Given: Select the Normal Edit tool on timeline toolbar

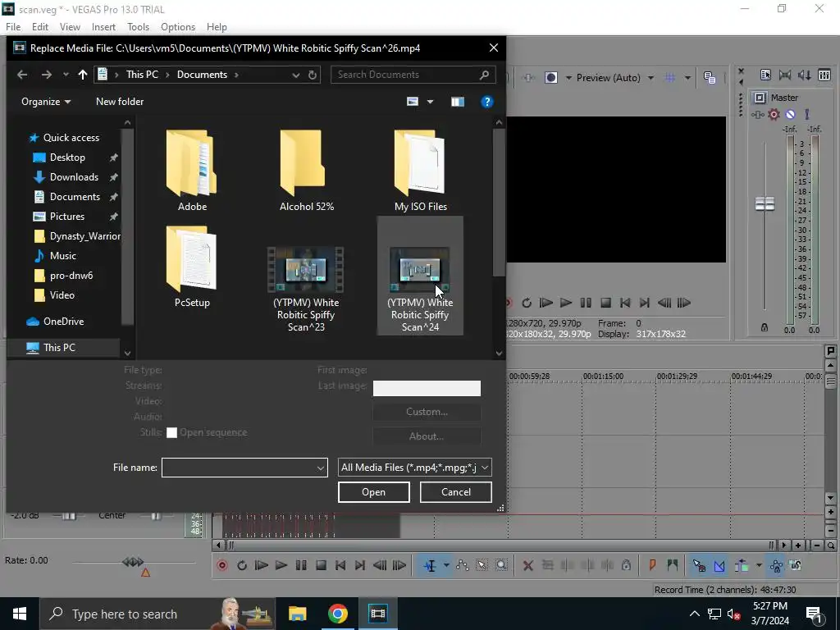Looking at the screenshot, I should pyautogui.click(x=430, y=565).
